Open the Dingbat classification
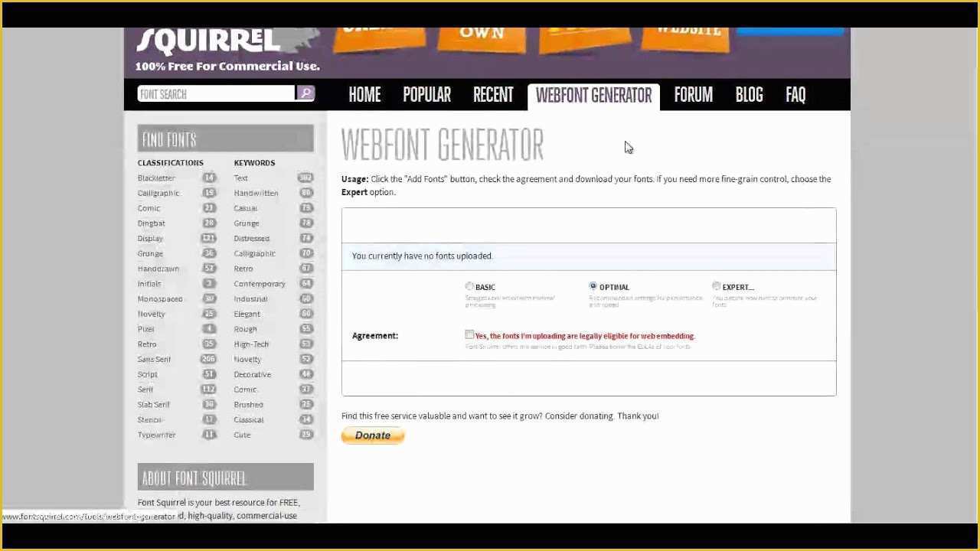980x551 pixels. 152,223
